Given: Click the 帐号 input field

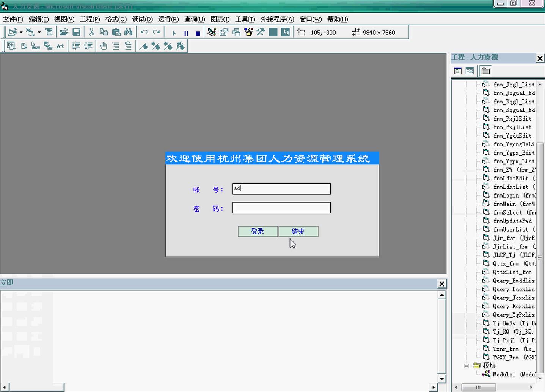Looking at the screenshot, I should [281, 189].
